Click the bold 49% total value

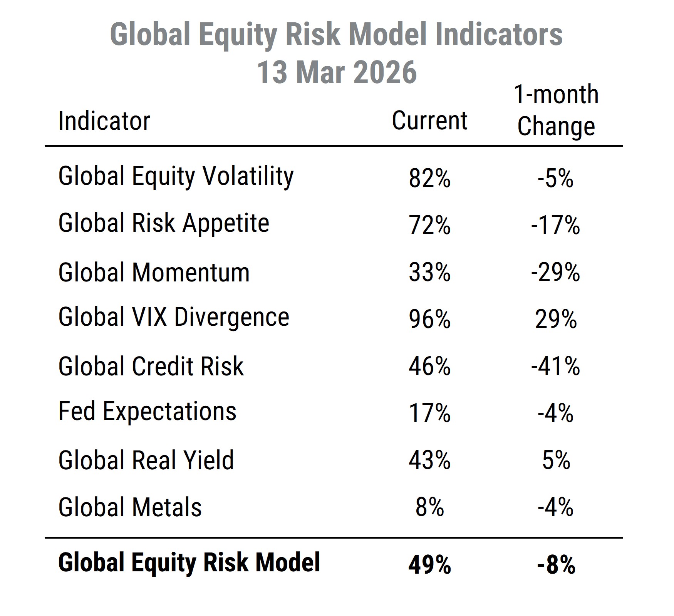coord(429,565)
